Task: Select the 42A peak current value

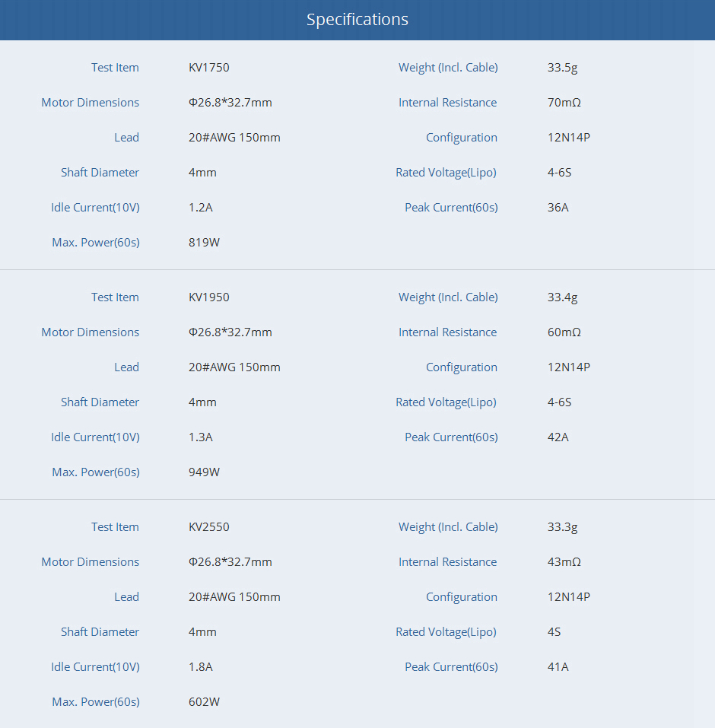Action: click(x=558, y=437)
